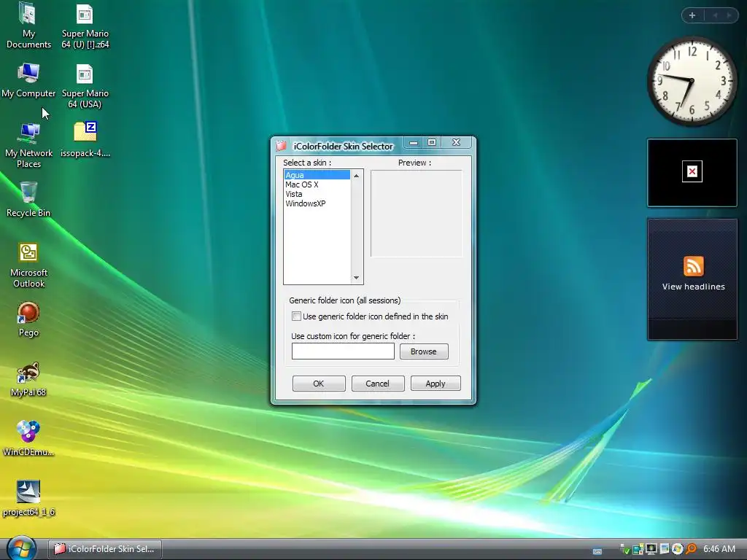Click the on-screen keyboard tray icon
Screen dimensions: 747x560
click(x=597, y=551)
